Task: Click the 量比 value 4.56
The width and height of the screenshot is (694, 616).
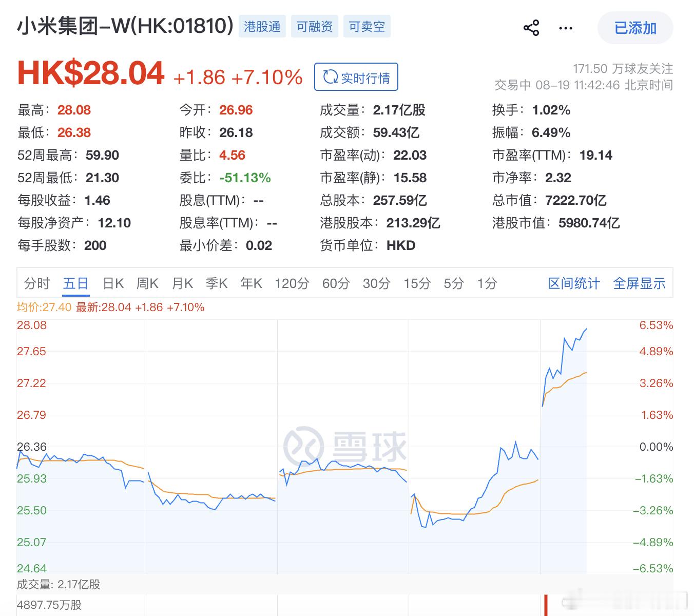Action: tap(232, 155)
